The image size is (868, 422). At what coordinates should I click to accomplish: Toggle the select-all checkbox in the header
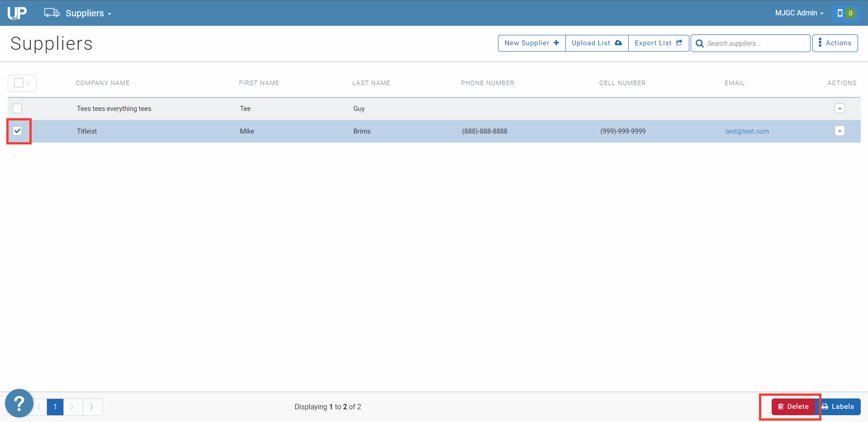tap(18, 83)
